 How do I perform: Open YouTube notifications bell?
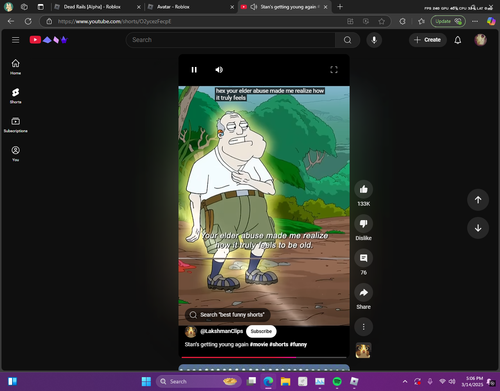click(x=458, y=40)
